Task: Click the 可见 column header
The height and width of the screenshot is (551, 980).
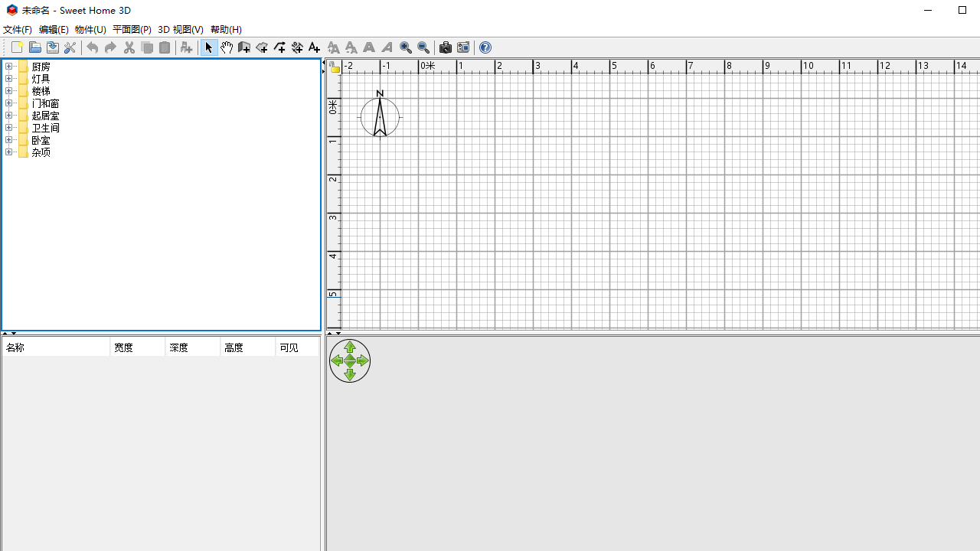Action: 296,347
